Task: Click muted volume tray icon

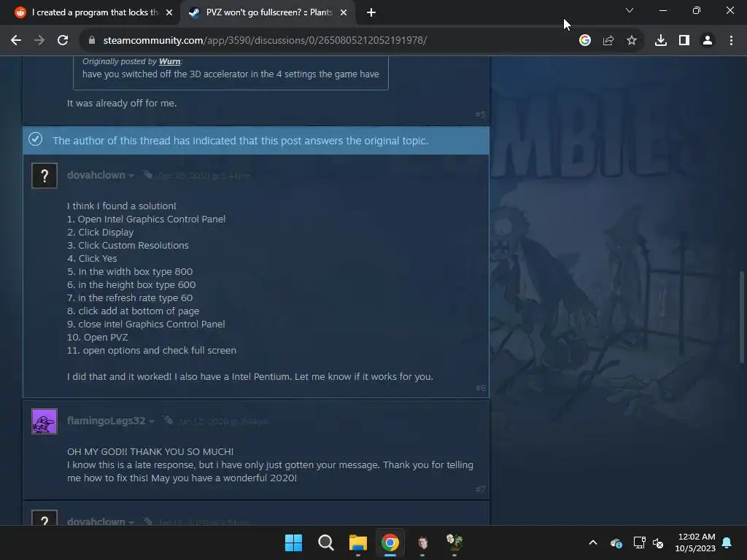Action: pyautogui.click(x=658, y=542)
